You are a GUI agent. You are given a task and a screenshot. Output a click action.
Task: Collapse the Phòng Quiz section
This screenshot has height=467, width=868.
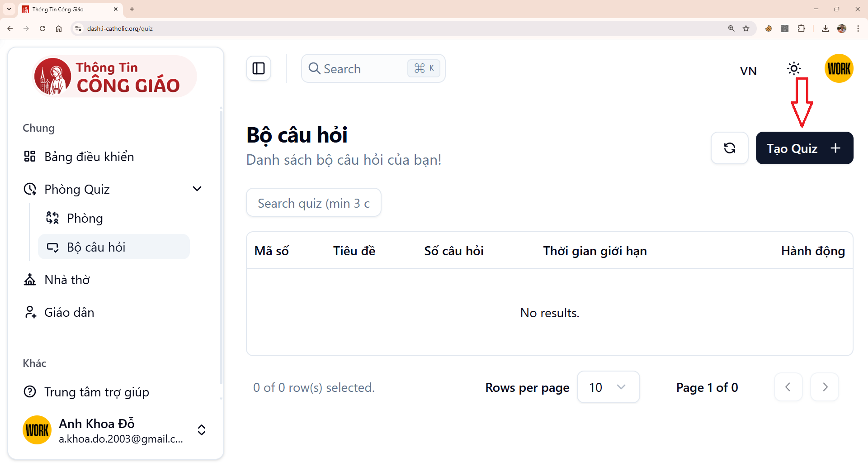tap(197, 189)
